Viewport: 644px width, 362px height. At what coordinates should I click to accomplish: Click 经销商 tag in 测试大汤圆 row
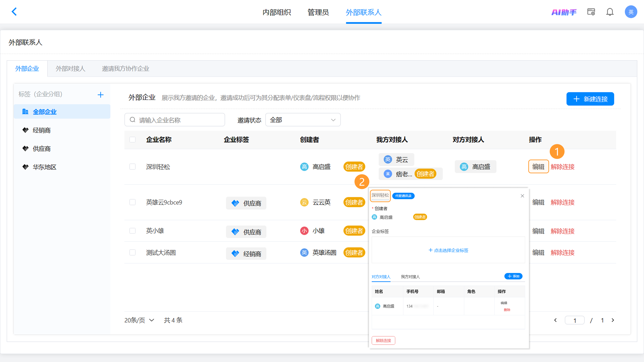coord(246,254)
